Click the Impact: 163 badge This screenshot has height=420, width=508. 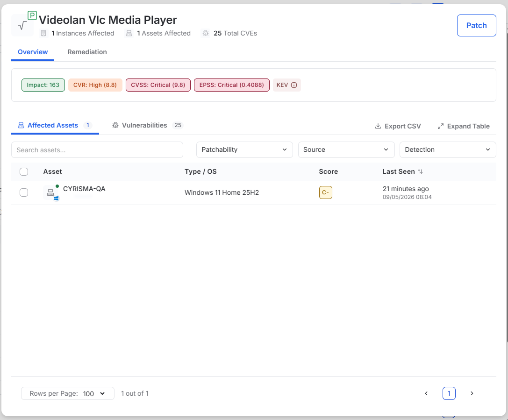(43, 85)
